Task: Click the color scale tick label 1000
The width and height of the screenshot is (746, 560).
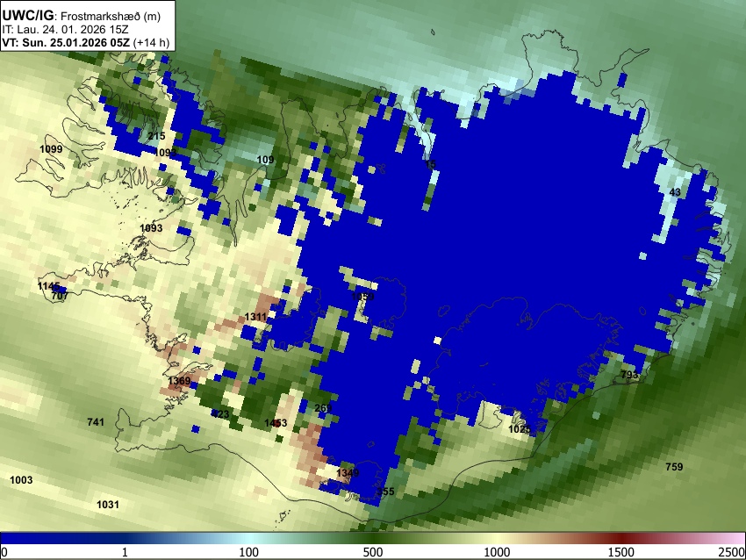Action: pyautogui.click(x=497, y=552)
